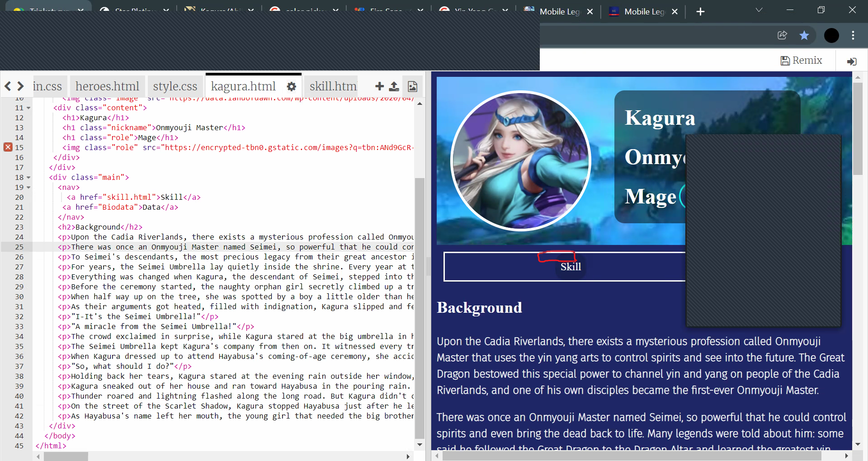
Task: Switch to the style.css file tab
Action: pos(175,86)
